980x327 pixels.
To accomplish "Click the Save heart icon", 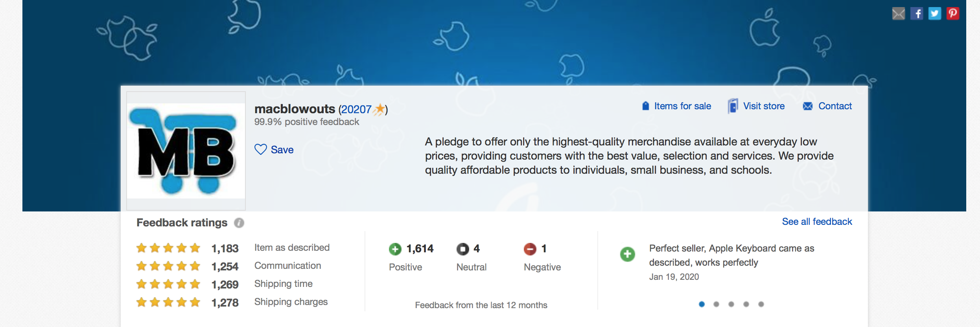I will click(x=261, y=150).
